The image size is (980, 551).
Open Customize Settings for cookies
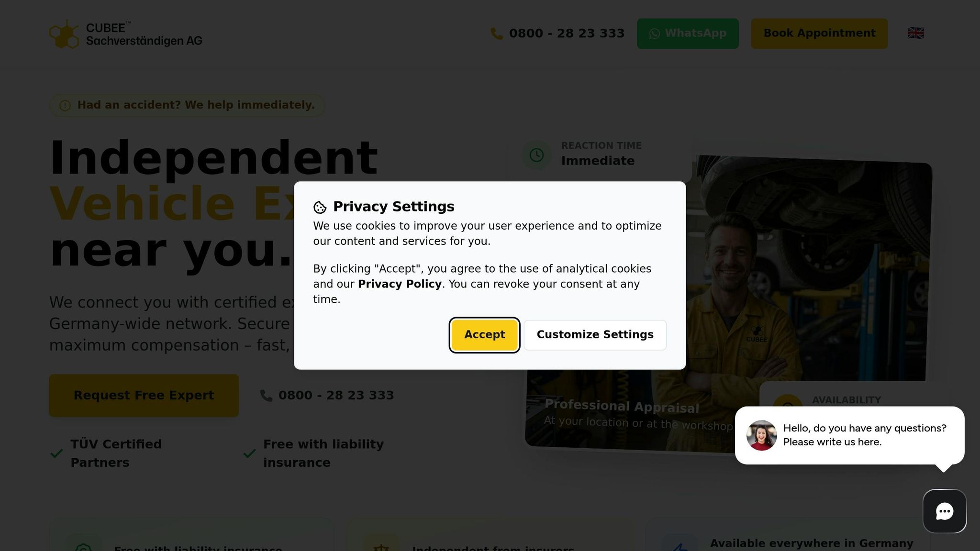point(595,335)
